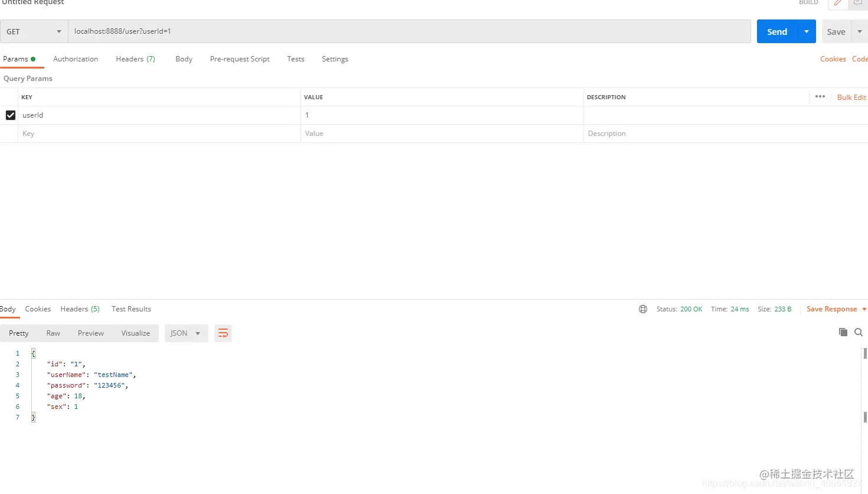Open the GET method dropdown
The width and height of the screenshot is (868, 494).
tap(34, 31)
